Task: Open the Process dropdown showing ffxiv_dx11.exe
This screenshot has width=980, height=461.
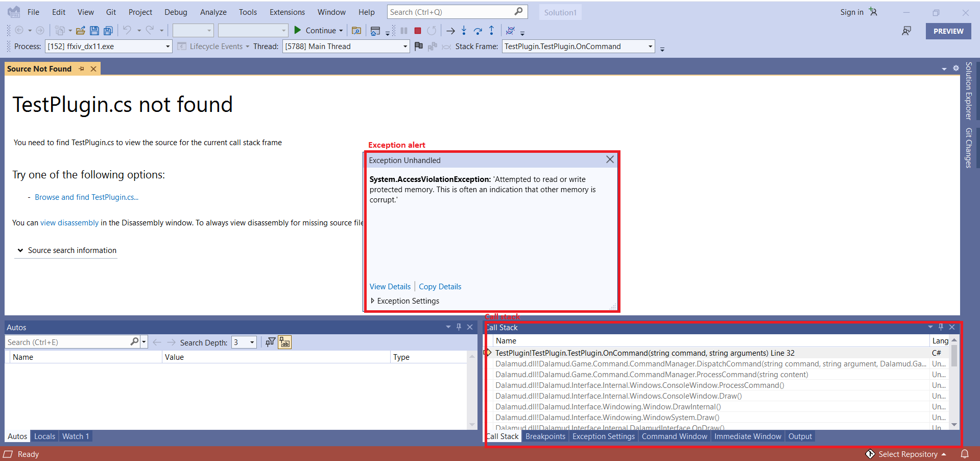Action: click(x=109, y=47)
